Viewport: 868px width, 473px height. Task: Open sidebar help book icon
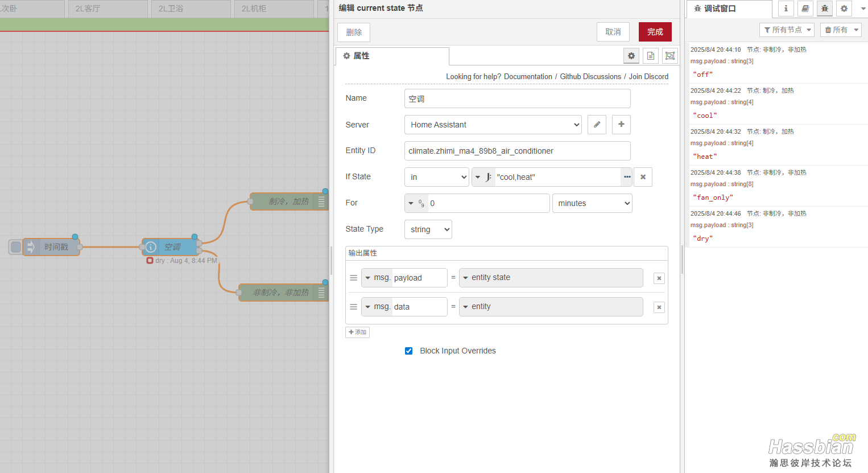pyautogui.click(x=805, y=9)
